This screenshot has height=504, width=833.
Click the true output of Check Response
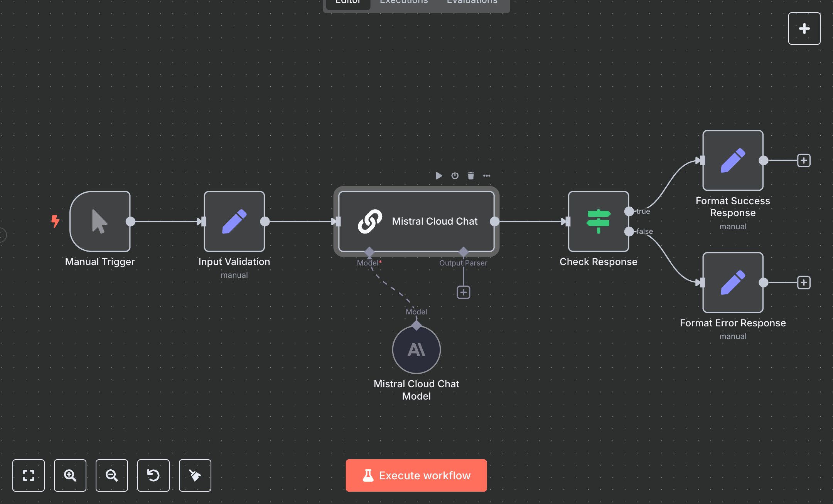pyautogui.click(x=630, y=211)
